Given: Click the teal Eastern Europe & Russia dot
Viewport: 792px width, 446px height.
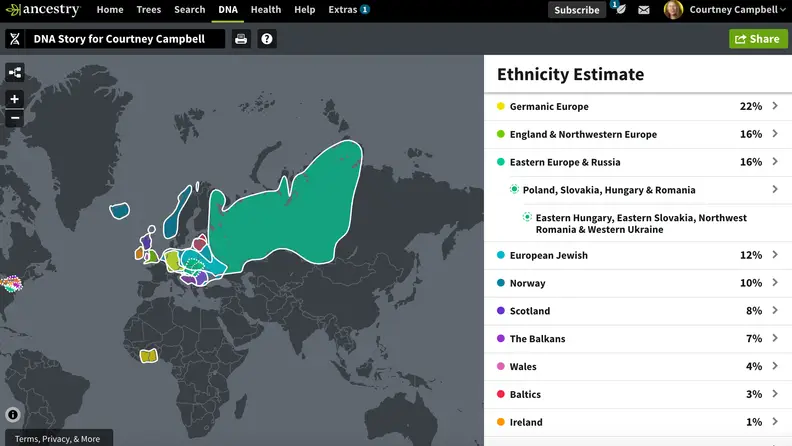Looking at the screenshot, I should tap(501, 162).
